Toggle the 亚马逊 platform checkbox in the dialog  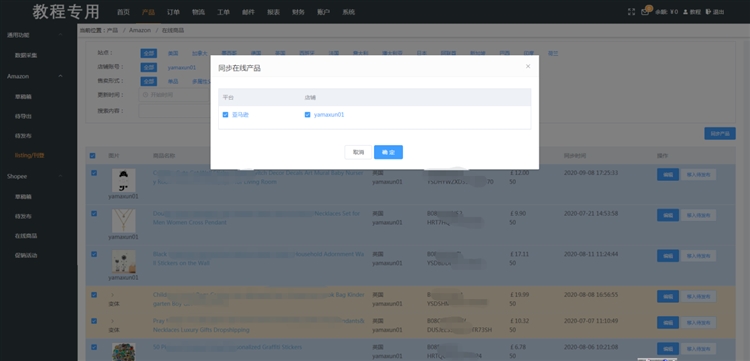point(225,115)
